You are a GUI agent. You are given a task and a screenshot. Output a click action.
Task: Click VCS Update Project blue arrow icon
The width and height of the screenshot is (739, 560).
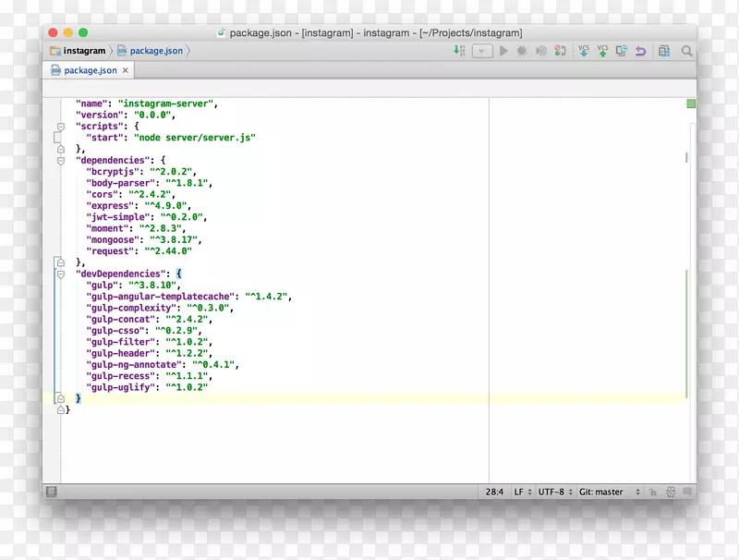point(584,51)
